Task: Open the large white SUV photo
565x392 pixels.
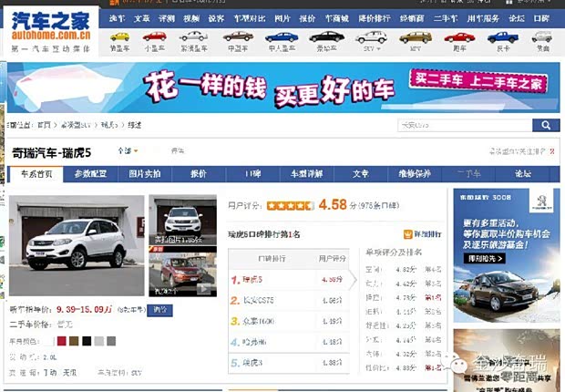Action: (x=77, y=245)
